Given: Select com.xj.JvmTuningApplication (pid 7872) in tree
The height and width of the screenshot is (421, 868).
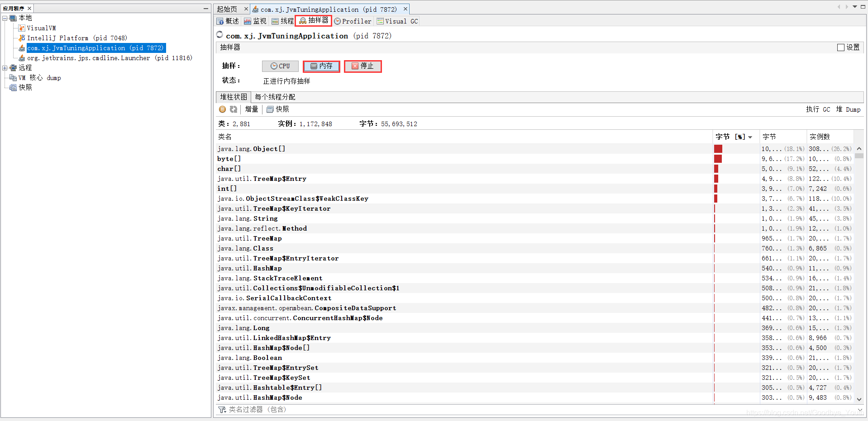Looking at the screenshot, I should (x=96, y=48).
